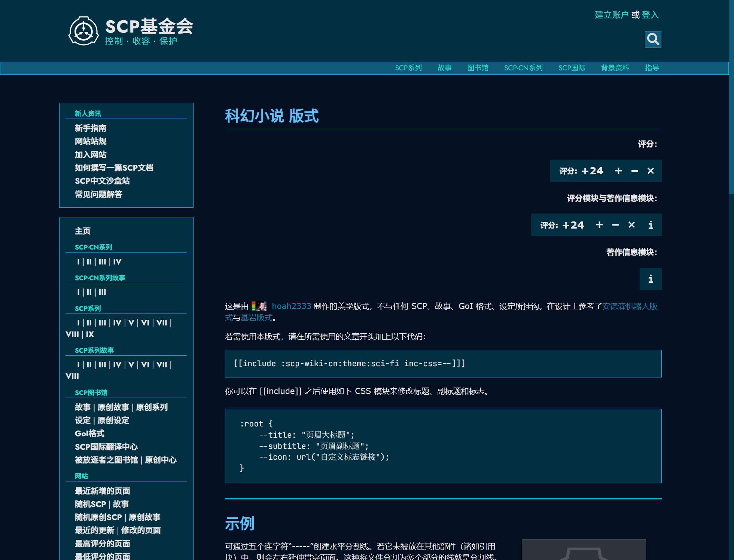Downvote with minus under the 评分: label
The width and height of the screenshot is (734, 560).
coord(634,171)
